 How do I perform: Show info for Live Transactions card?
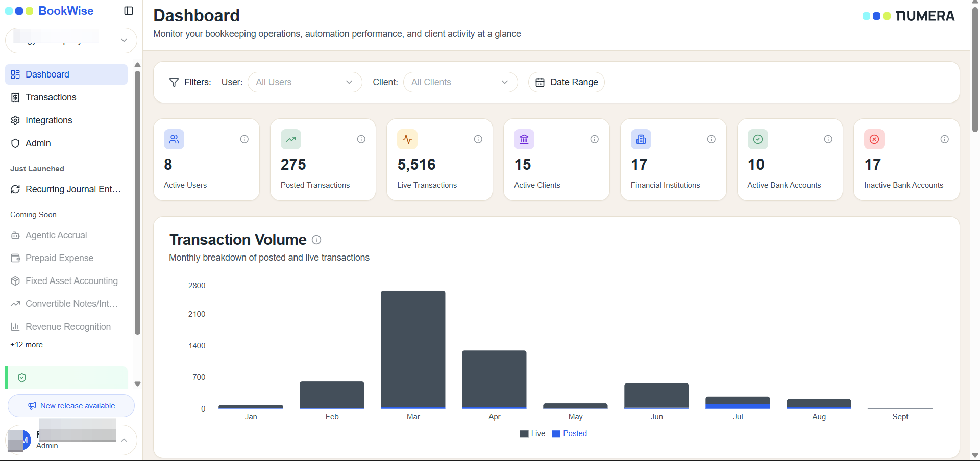478,139
